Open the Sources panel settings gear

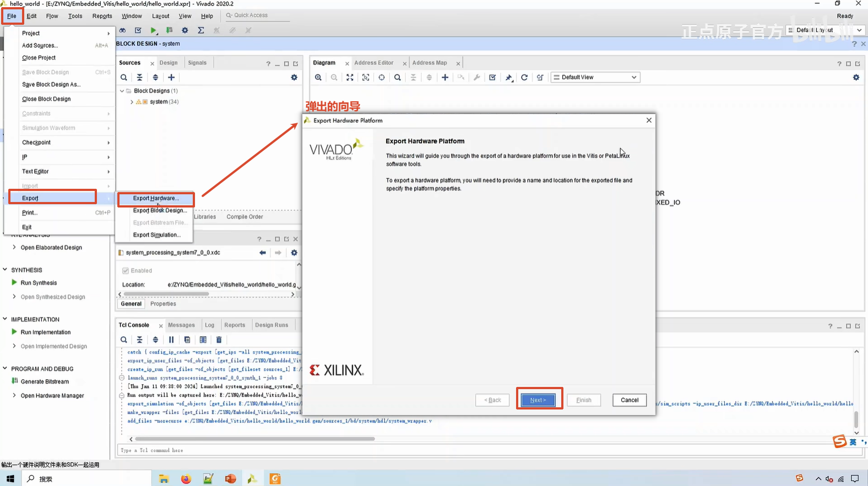294,78
